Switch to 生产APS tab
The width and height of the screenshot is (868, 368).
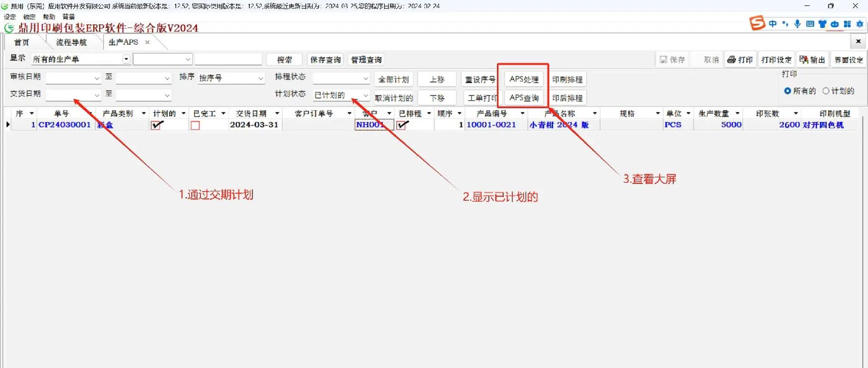pos(123,42)
